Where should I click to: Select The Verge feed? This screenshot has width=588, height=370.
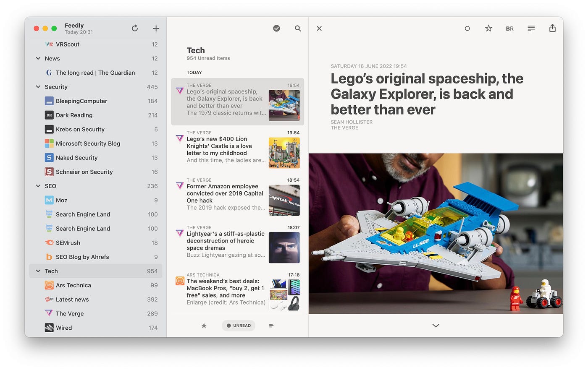(96, 313)
